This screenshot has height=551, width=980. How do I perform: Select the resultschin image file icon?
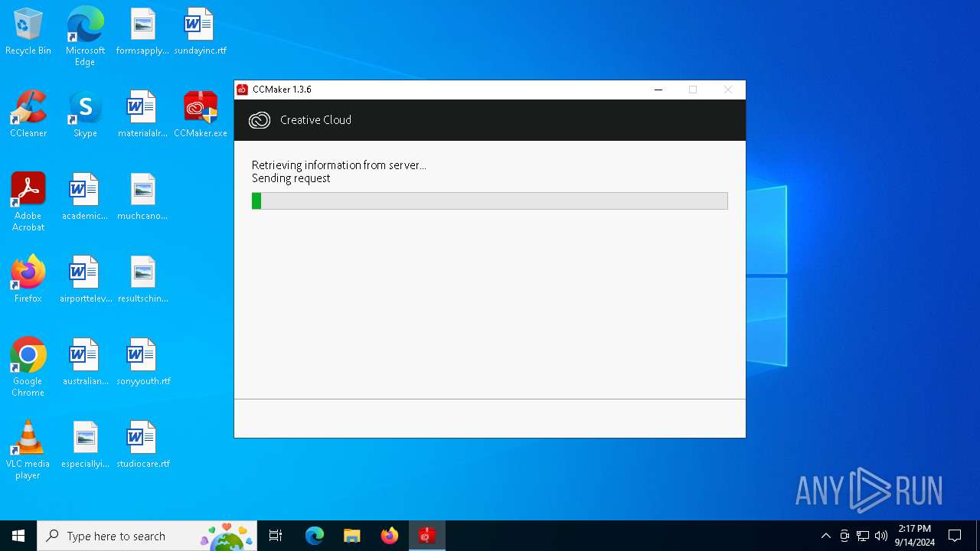pos(142,279)
